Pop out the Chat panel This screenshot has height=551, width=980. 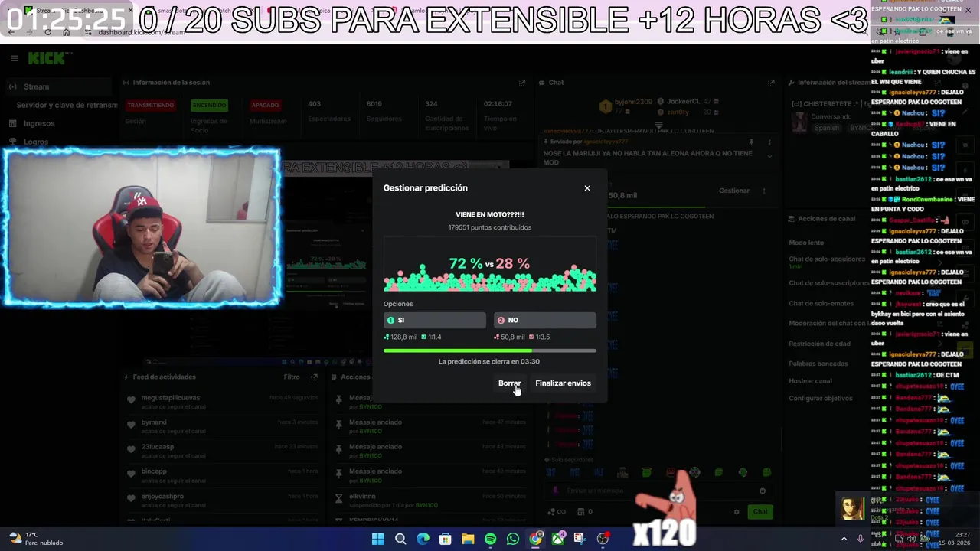point(771,83)
